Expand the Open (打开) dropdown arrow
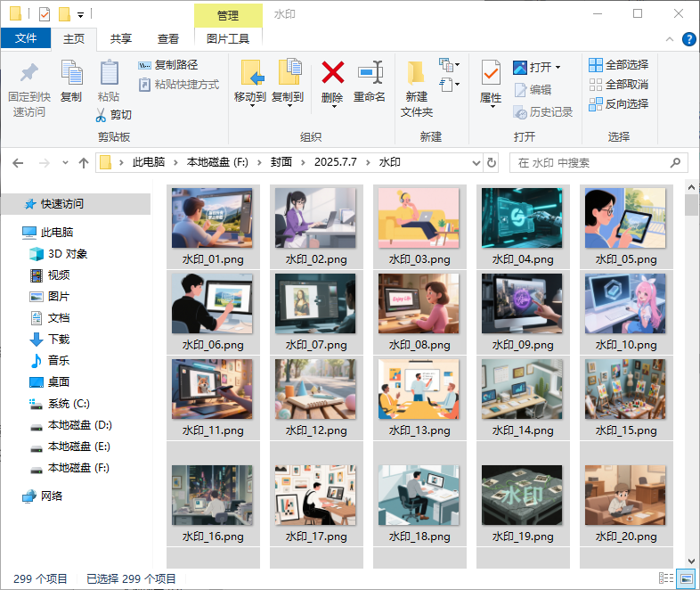Screen dimensions: 700x590 click(558, 68)
